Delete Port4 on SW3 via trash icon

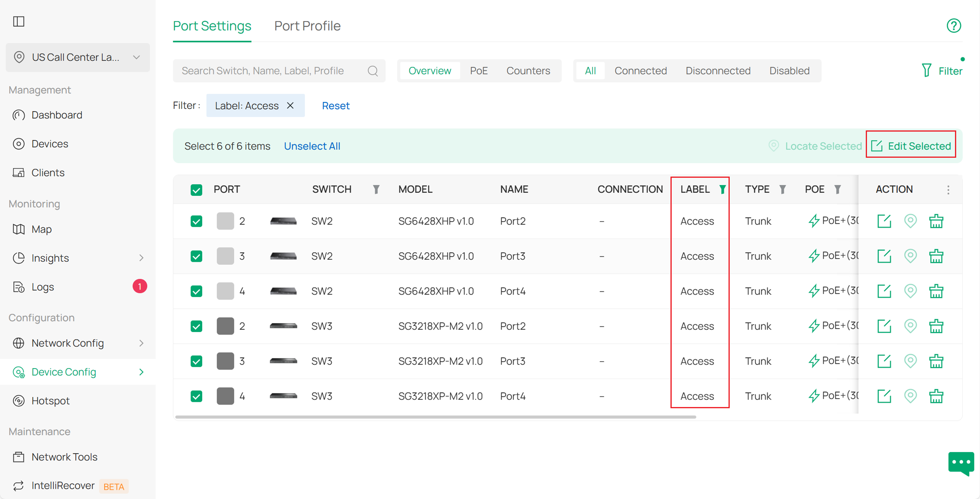[936, 396]
